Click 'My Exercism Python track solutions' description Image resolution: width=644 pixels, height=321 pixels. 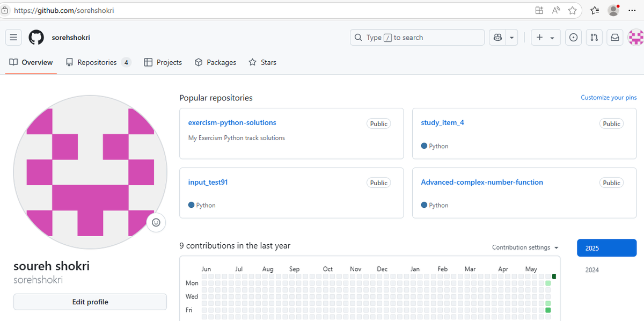(x=237, y=138)
